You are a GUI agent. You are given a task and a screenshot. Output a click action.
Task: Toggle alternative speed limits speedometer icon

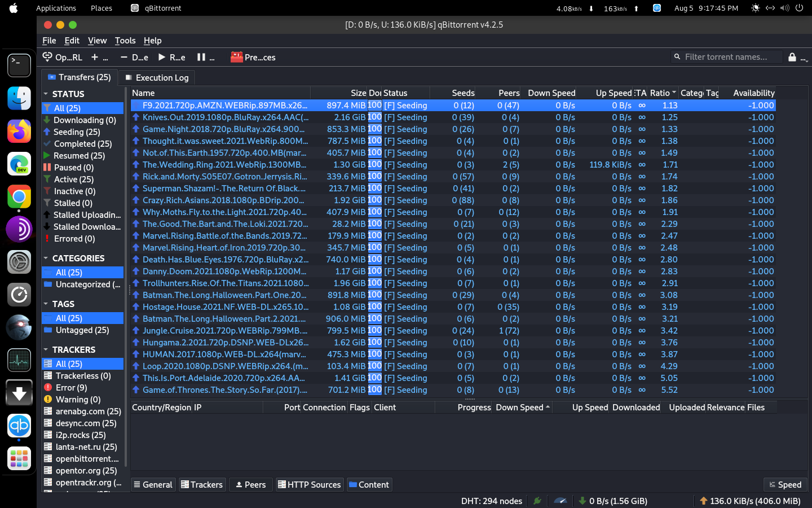[x=560, y=501]
